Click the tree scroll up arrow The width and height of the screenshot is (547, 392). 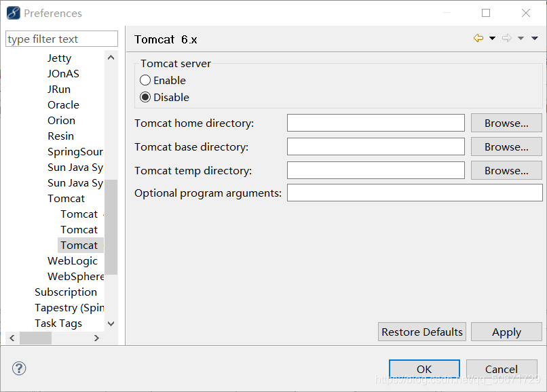pos(111,58)
